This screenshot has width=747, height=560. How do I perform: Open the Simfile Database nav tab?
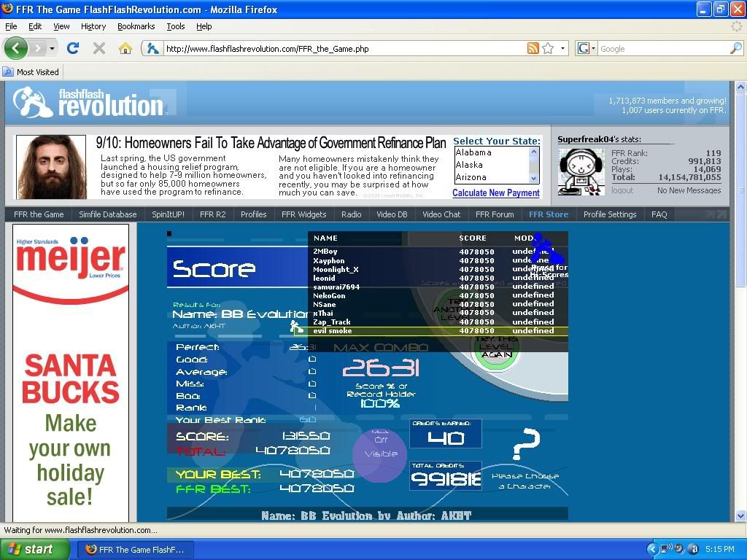(x=108, y=214)
